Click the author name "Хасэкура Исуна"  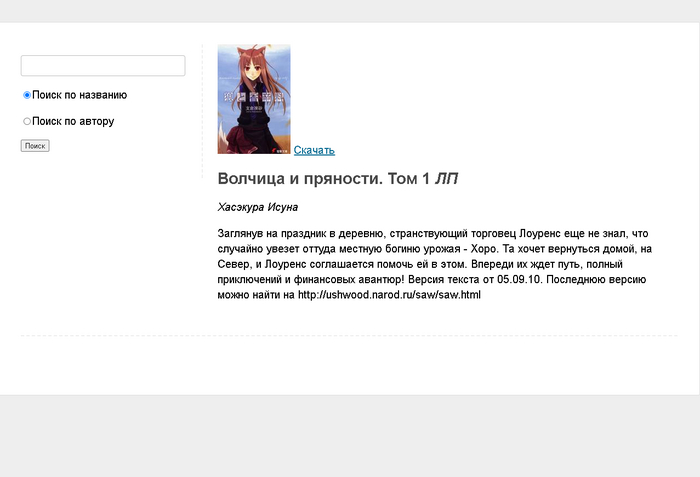258,207
